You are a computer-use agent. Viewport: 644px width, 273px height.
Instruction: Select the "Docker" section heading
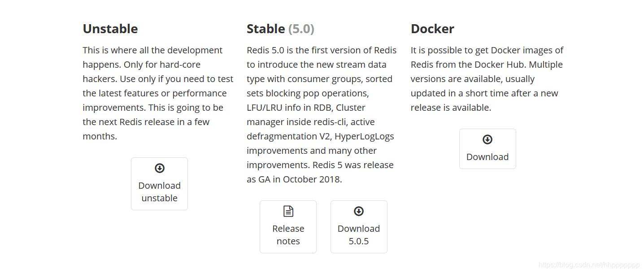point(432,29)
